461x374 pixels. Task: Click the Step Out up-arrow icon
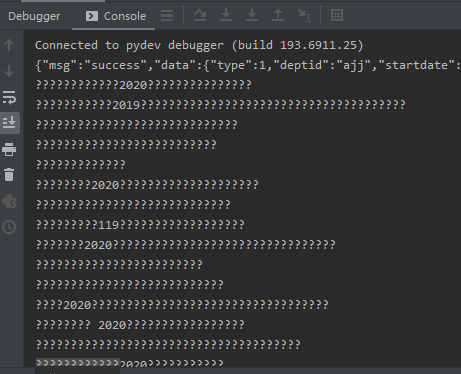pyautogui.click(x=278, y=15)
